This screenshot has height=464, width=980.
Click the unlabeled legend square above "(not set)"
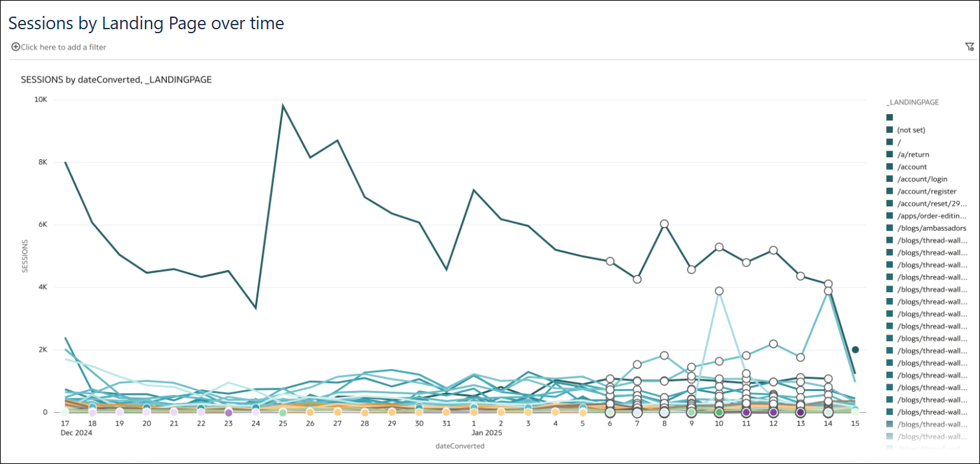coord(889,117)
